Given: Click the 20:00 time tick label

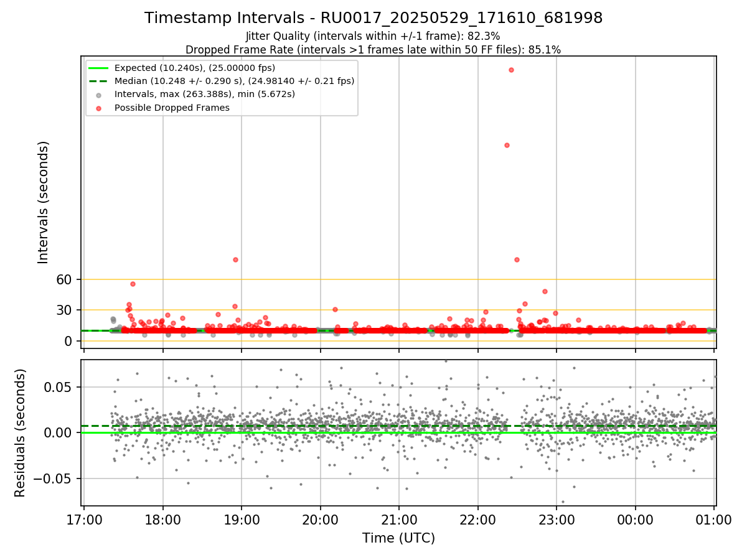Looking at the screenshot, I should point(321,519).
